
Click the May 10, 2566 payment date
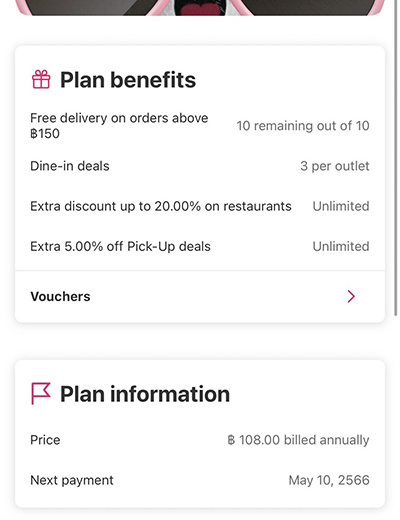pyautogui.click(x=329, y=480)
